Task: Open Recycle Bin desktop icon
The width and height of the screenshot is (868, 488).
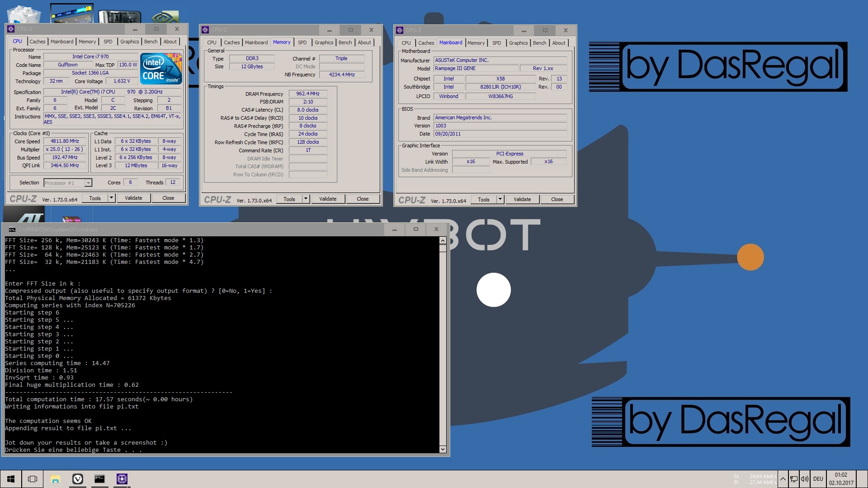Action: tap(24, 14)
